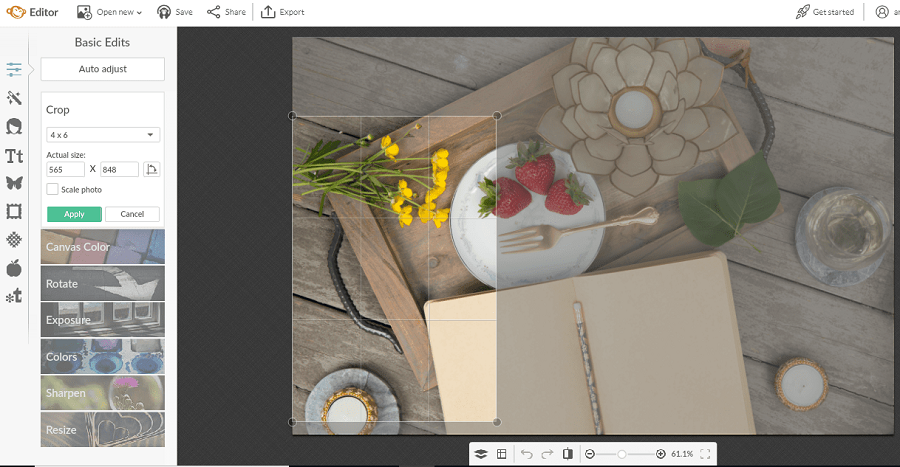Viewport: 900px width, 467px height.
Task: Toggle the before/after compare view
Action: [x=568, y=454]
